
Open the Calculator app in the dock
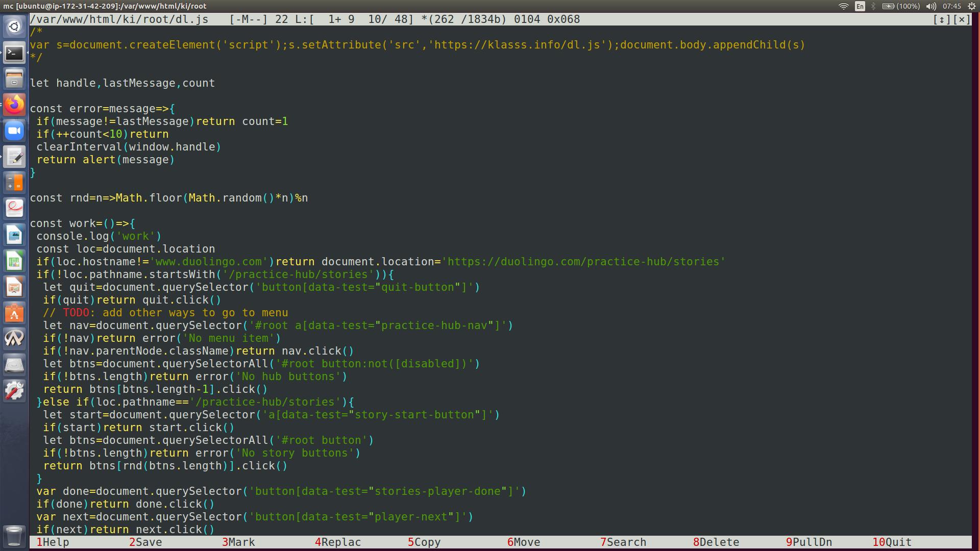click(x=14, y=183)
